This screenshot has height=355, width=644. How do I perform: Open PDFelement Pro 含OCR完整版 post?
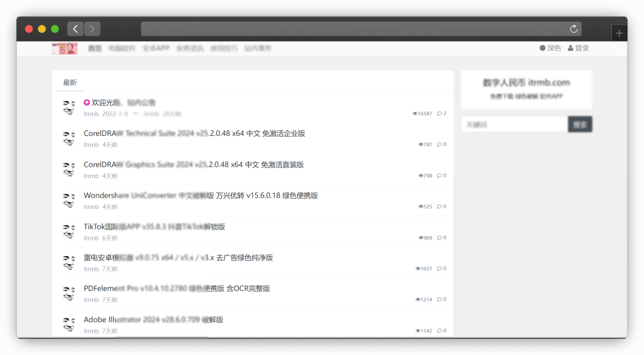[177, 288]
